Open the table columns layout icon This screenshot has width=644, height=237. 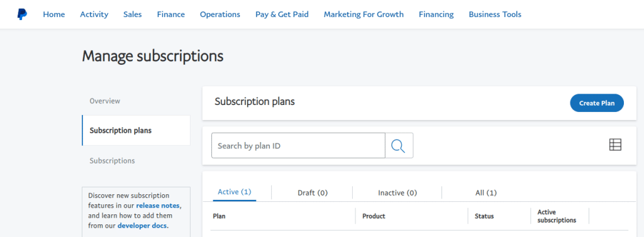tap(615, 145)
